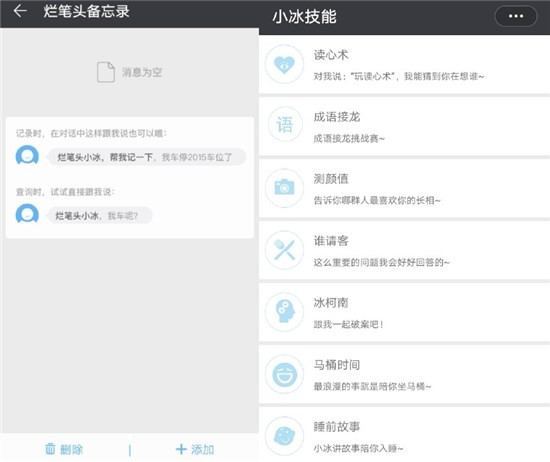Tap the 谁请客 fork and knife icon
This screenshot has height=462, width=550.
tap(284, 250)
